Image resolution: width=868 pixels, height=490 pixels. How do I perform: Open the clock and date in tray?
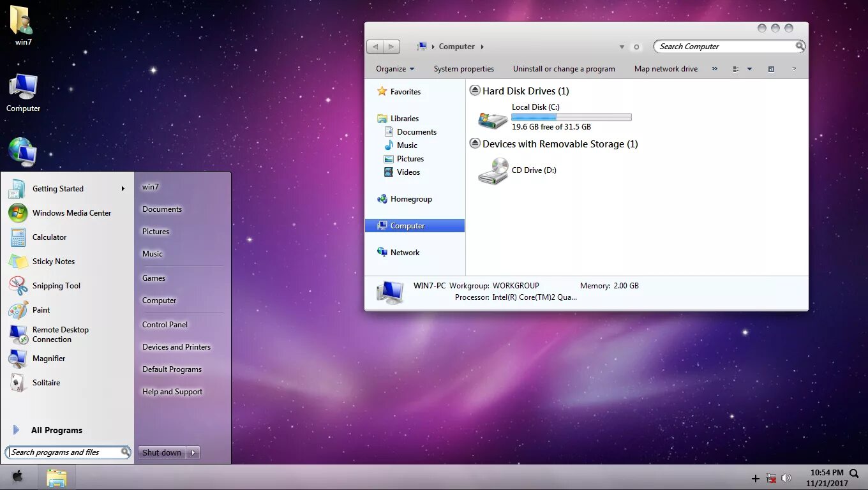coord(827,478)
